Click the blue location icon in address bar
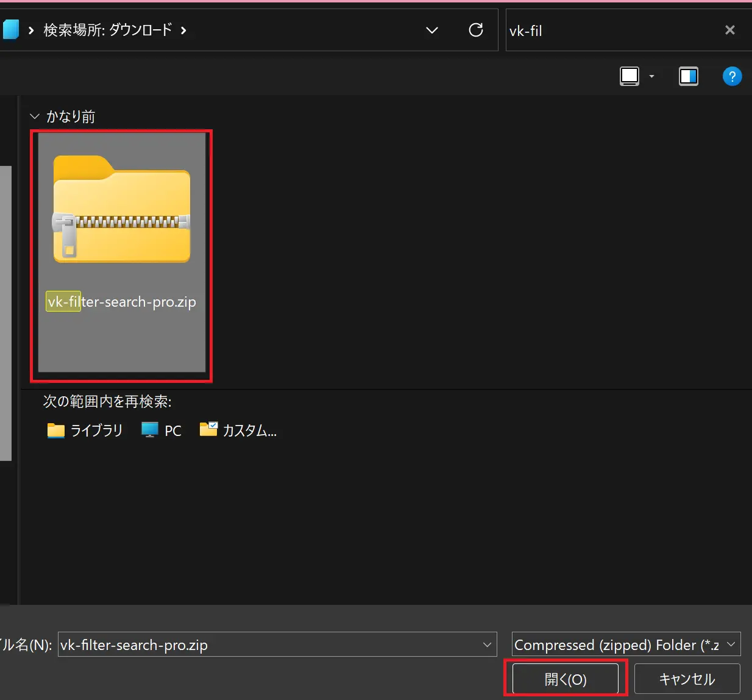 tap(10, 29)
